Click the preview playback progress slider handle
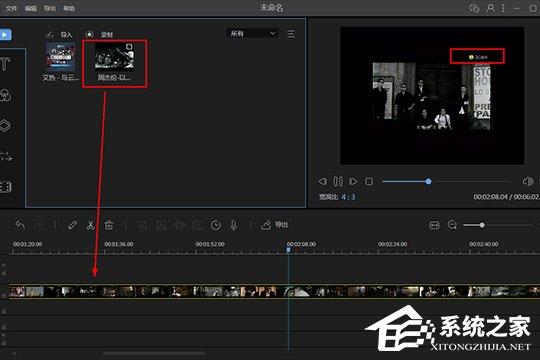Viewport: 540px width, 360px height. (428, 182)
